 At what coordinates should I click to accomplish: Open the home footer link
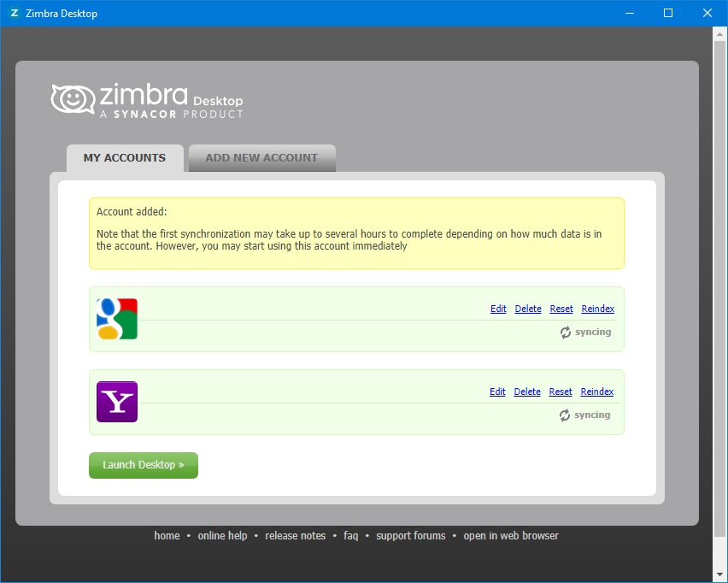pos(167,536)
